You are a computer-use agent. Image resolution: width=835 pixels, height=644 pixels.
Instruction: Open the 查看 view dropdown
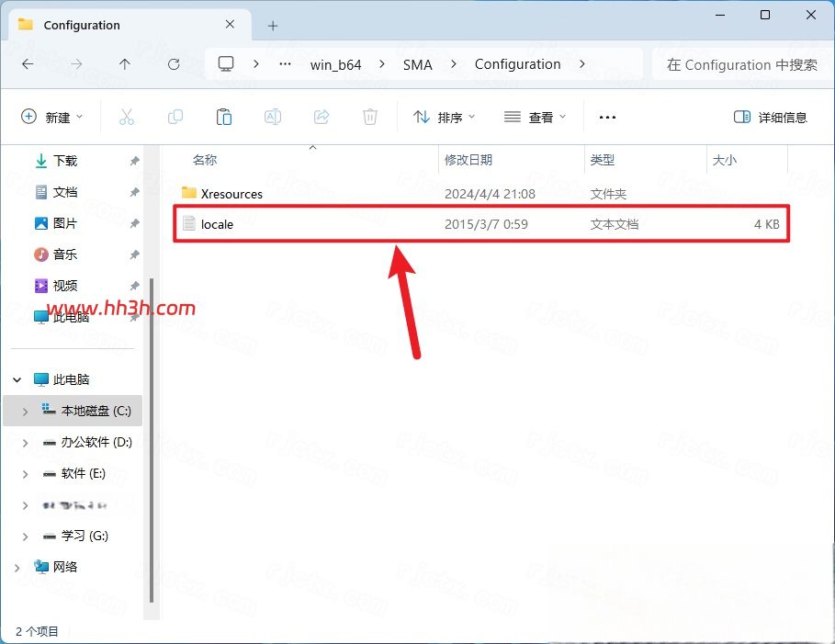tap(535, 117)
